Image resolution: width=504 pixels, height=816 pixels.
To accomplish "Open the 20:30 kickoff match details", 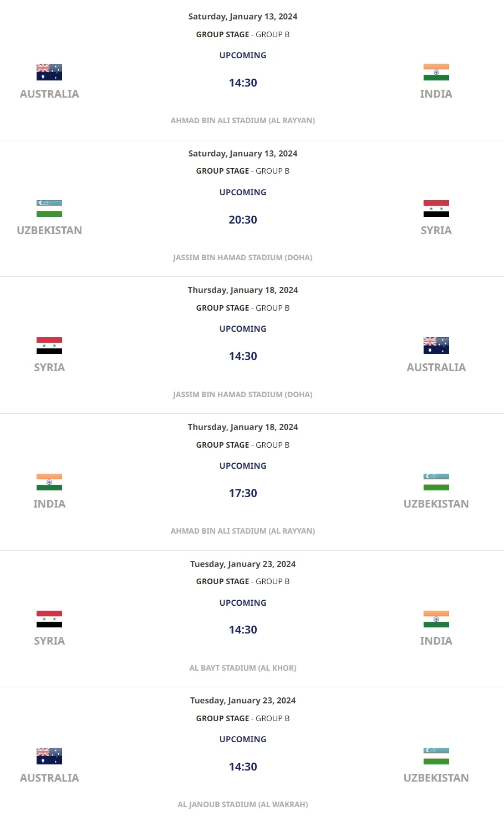I will 243,220.
